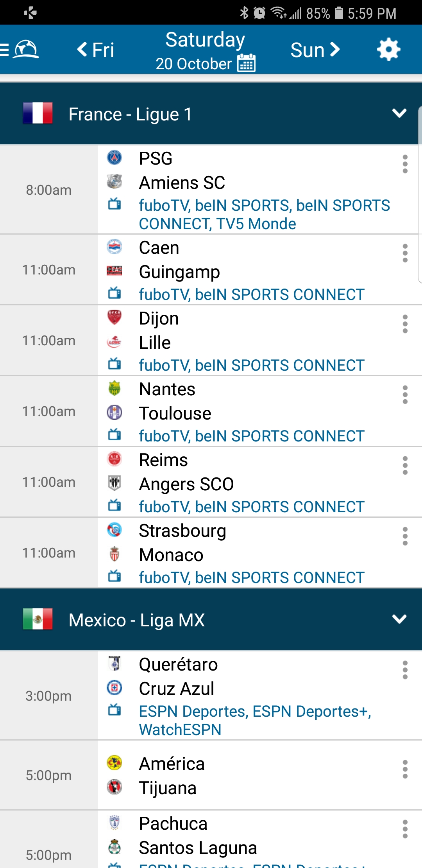422x868 pixels.
Task: Open options for Caen vs Guingamp match
Action: 405,253
